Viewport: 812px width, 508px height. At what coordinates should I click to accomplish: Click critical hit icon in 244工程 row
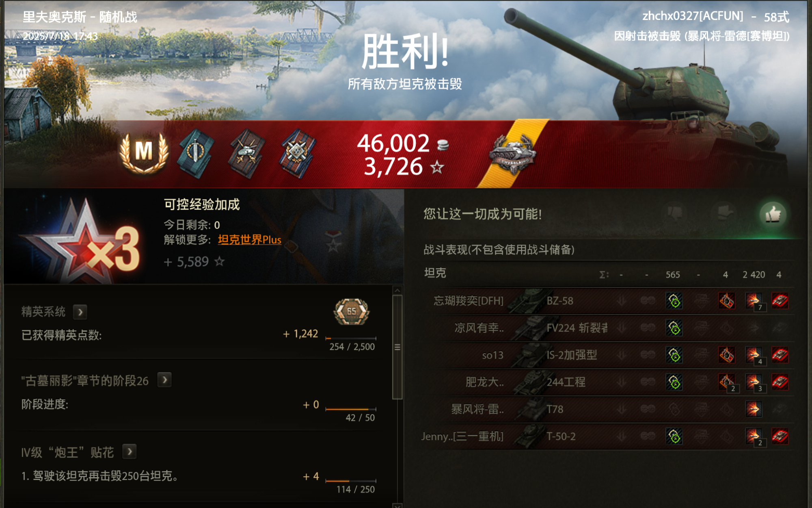click(727, 382)
